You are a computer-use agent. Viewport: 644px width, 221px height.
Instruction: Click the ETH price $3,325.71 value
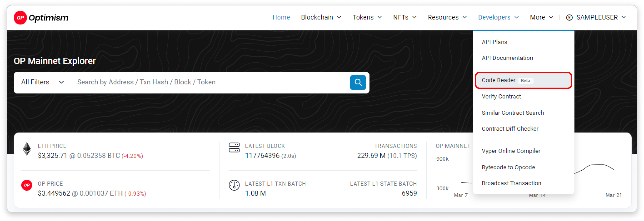click(x=52, y=156)
